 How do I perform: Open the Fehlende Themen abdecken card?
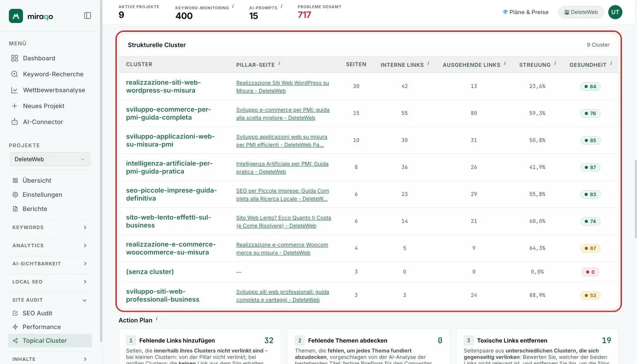(368, 346)
